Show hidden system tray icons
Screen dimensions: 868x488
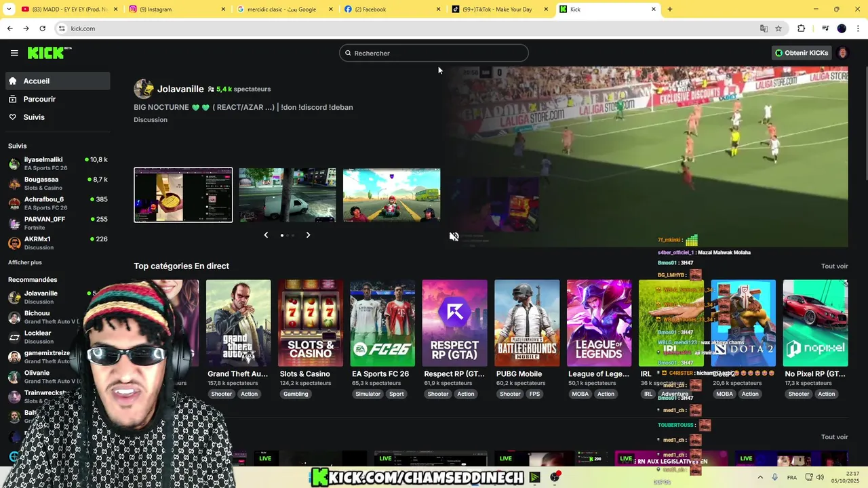click(759, 477)
